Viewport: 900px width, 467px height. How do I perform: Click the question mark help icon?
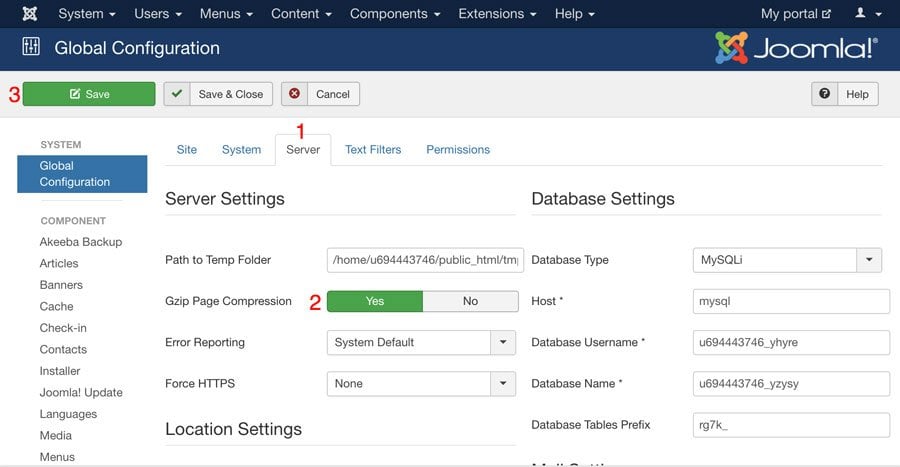pyautogui.click(x=824, y=94)
